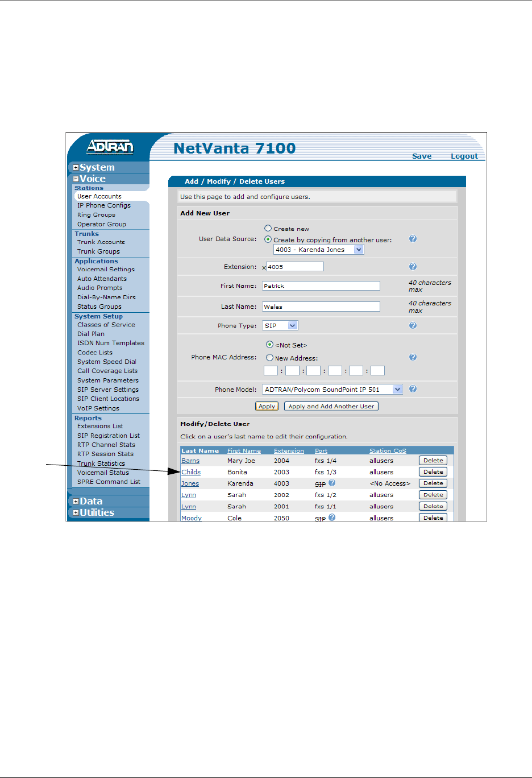Open Operator Group page
532x778 pixels.
pos(102,224)
